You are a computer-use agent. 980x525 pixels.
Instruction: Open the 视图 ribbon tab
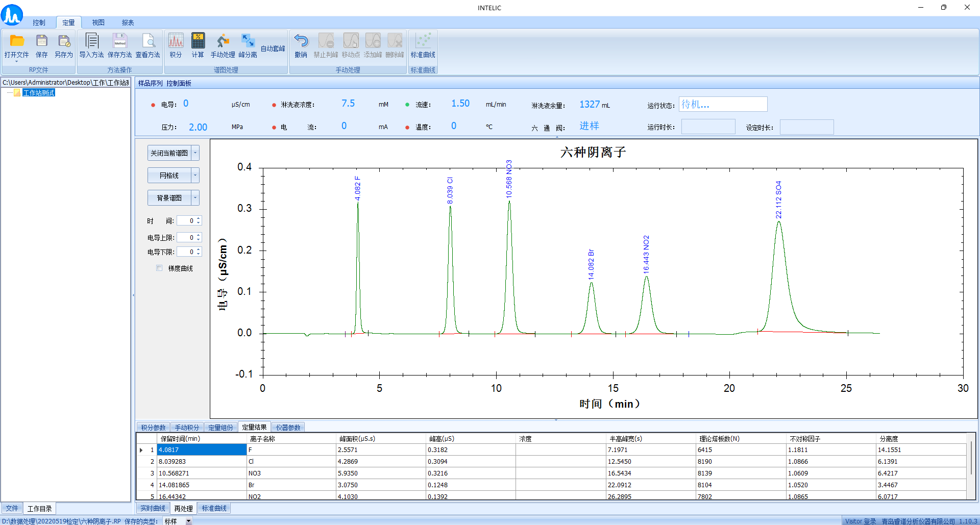(98, 22)
